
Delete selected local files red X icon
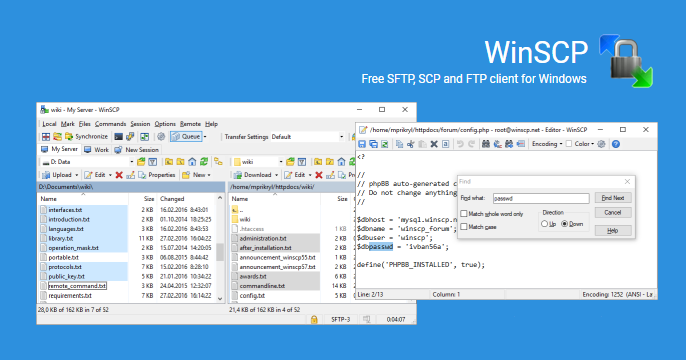pyautogui.click(x=119, y=175)
